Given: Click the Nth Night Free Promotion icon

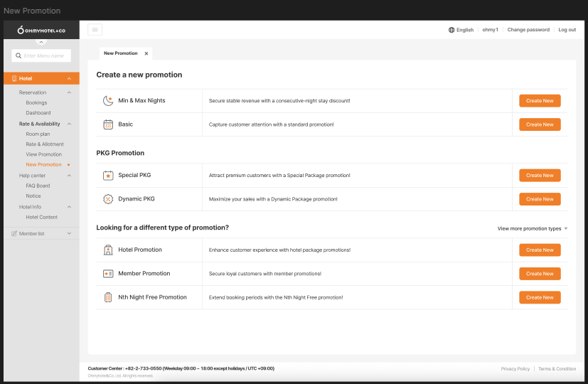Looking at the screenshot, I should 108,297.
